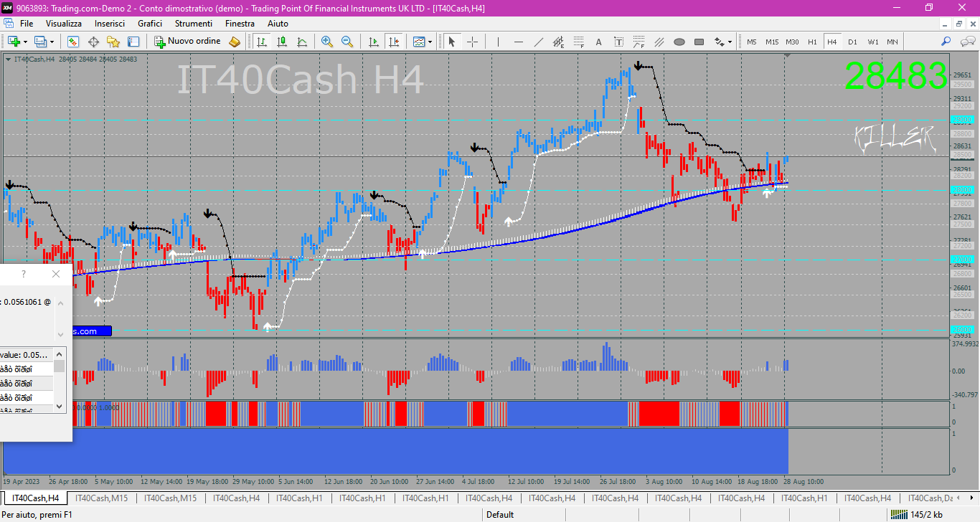The width and height of the screenshot is (980, 522).
Task: Toggle the Toolbox panel icon
Action: click(133, 42)
